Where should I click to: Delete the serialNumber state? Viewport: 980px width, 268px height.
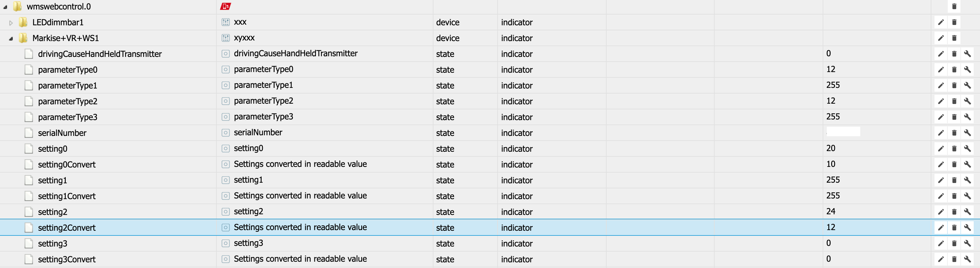(954, 133)
